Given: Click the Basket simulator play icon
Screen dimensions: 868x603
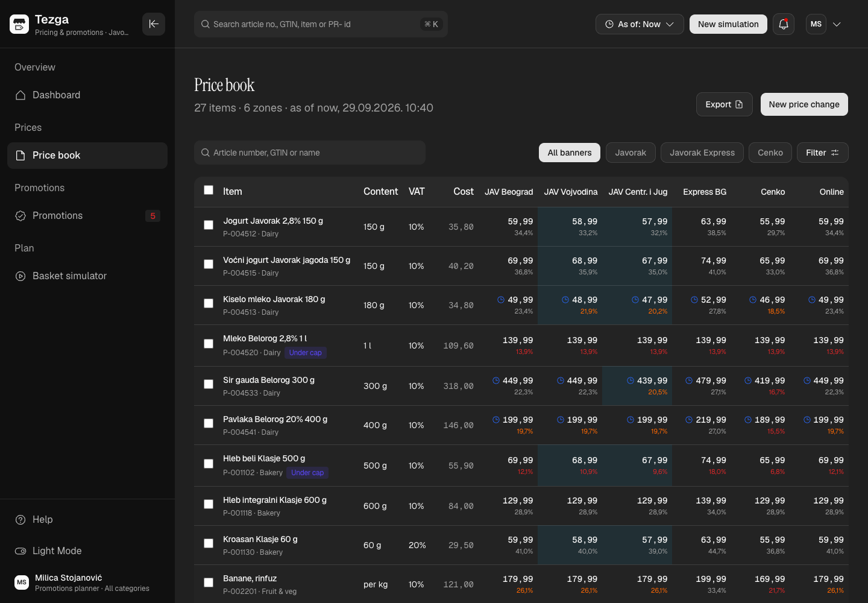Looking at the screenshot, I should [x=20, y=276].
